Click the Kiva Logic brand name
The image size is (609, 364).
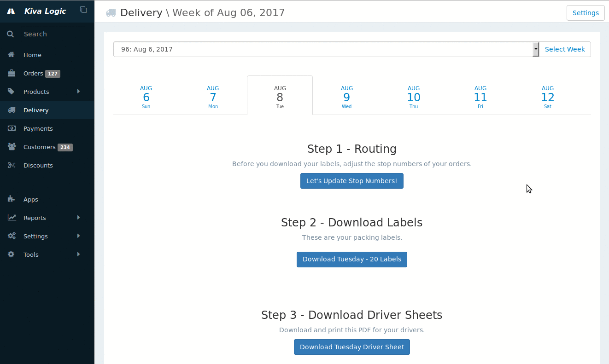coord(45,11)
